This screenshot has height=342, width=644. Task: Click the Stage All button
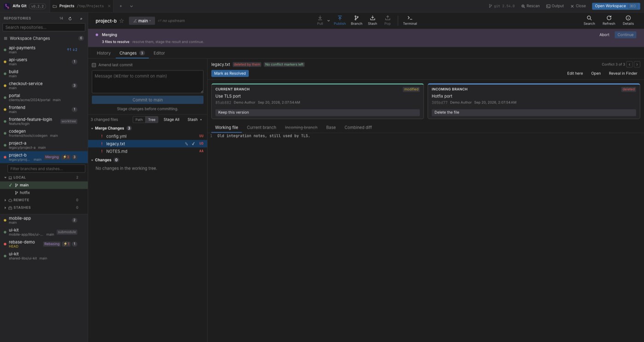click(171, 120)
